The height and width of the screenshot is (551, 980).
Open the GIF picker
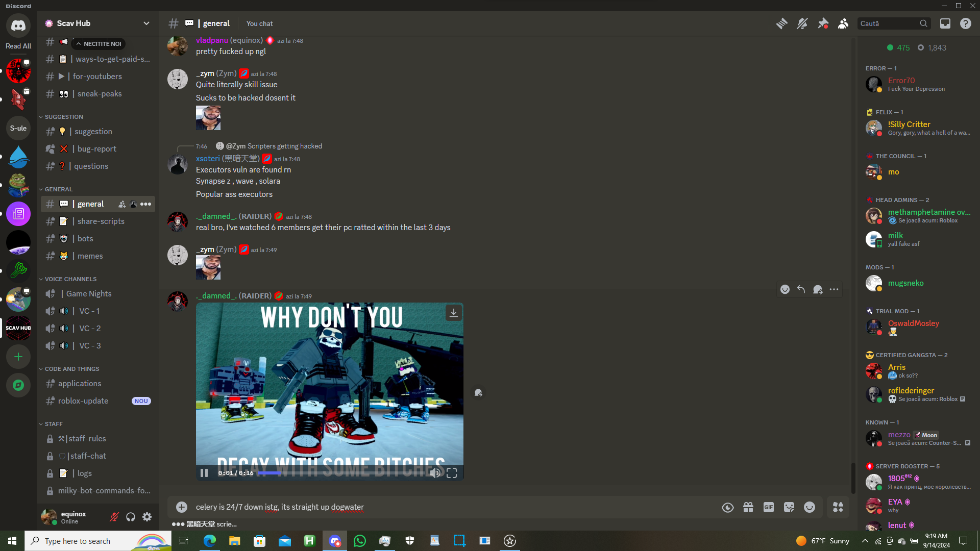click(x=769, y=507)
